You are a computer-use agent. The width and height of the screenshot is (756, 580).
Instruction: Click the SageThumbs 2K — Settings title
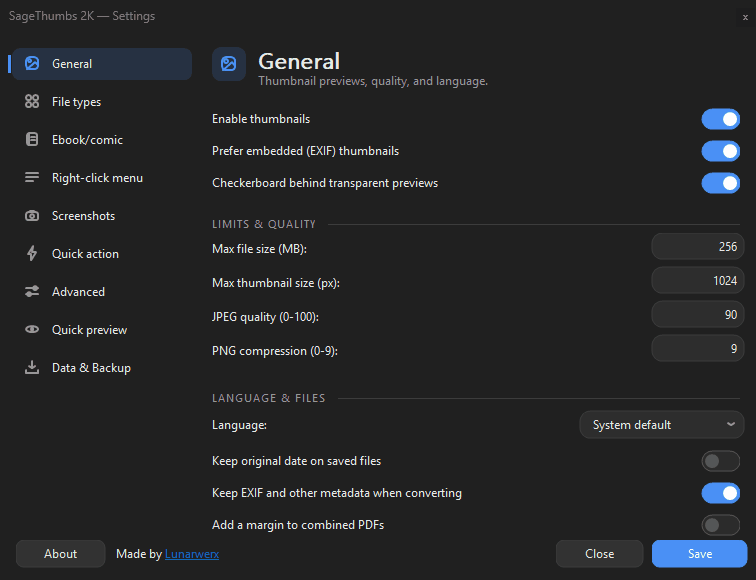click(82, 16)
